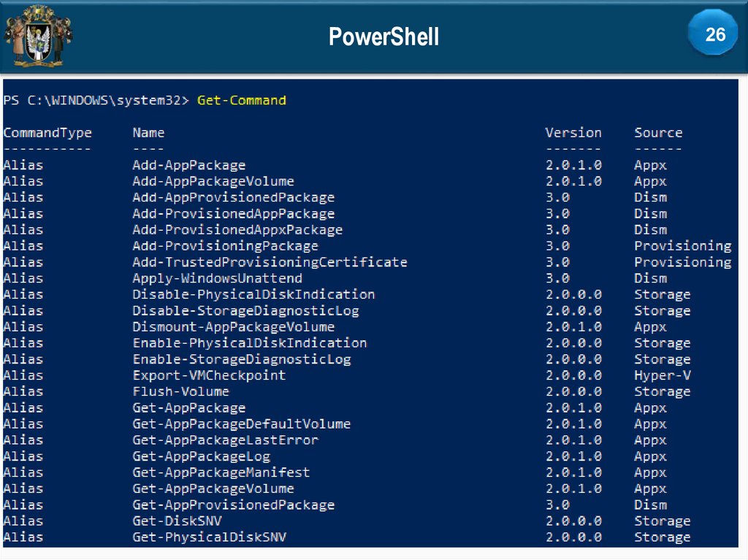Select Disable-PhysicalDiskIndication in the list

[x=253, y=294]
